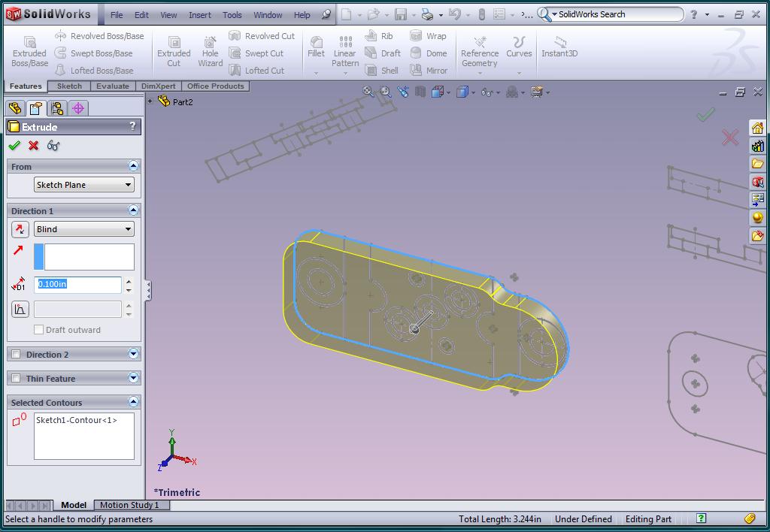Collapse the Direction 1 section
Screen dimensions: 770x532
coord(133,210)
